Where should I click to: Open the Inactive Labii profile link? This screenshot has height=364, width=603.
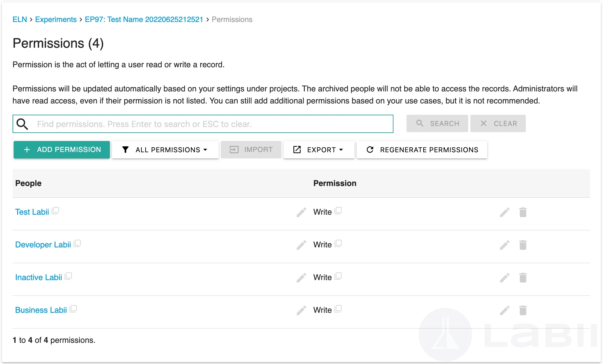pos(39,277)
